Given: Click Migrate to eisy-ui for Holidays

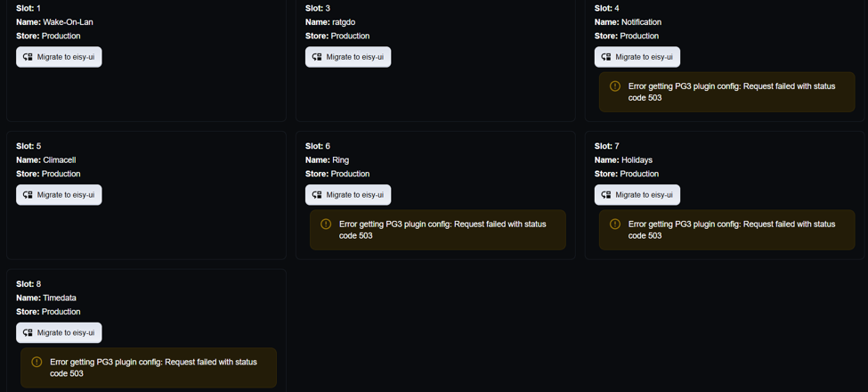Looking at the screenshot, I should pyautogui.click(x=637, y=195).
